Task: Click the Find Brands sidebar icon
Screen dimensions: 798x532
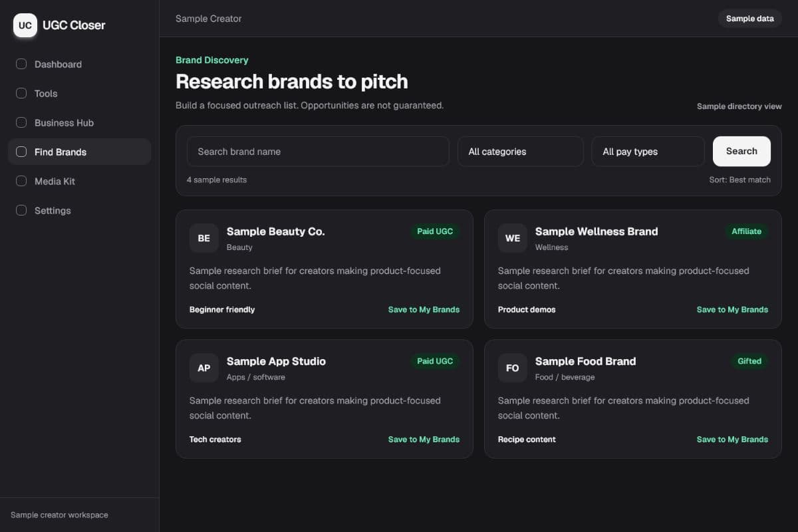Action: 21,152
